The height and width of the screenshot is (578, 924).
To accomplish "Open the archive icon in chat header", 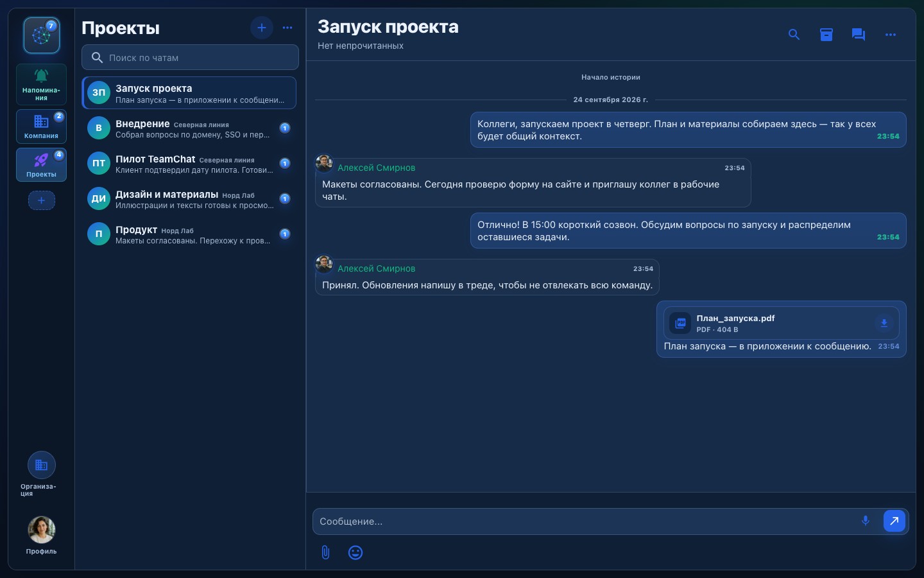I will (x=826, y=35).
